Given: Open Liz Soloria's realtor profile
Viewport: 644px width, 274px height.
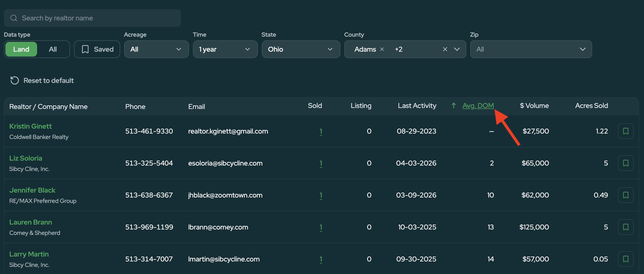Looking at the screenshot, I should 26,158.
